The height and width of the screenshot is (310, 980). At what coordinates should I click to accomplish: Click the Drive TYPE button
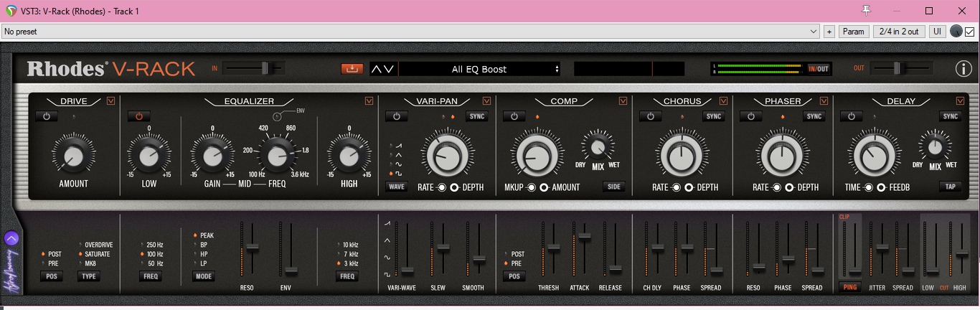[89, 276]
